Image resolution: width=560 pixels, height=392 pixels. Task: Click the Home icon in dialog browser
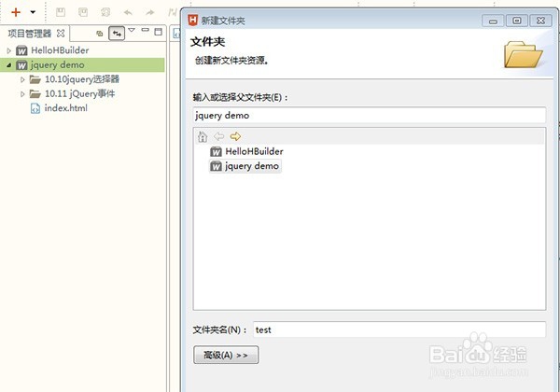point(203,136)
